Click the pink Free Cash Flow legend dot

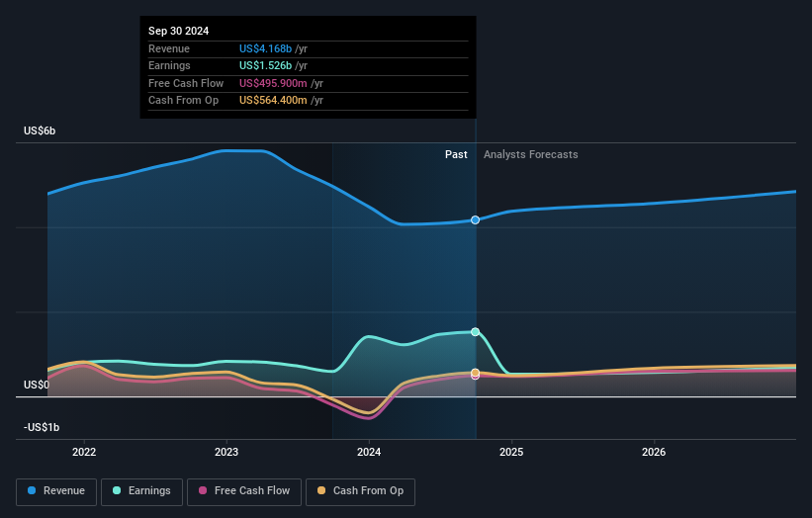tap(203, 490)
